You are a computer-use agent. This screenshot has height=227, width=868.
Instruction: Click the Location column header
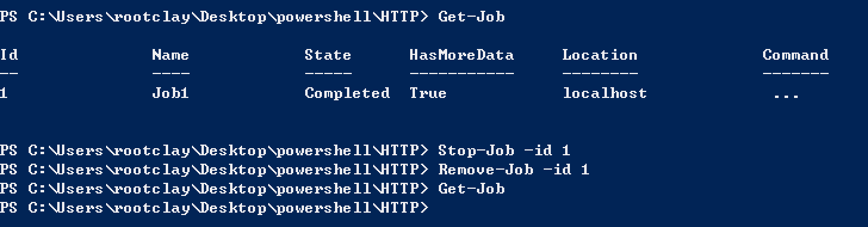600,55
